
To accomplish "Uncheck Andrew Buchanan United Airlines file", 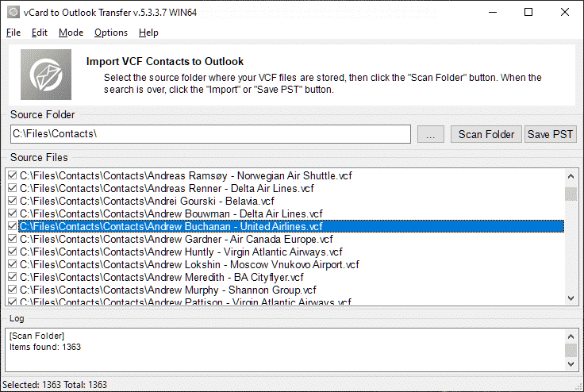I will tap(12, 226).
